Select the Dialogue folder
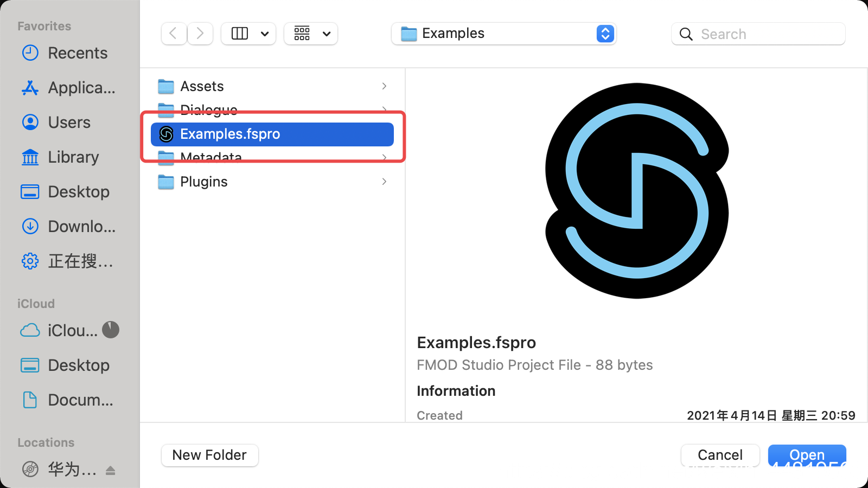 point(272,110)
